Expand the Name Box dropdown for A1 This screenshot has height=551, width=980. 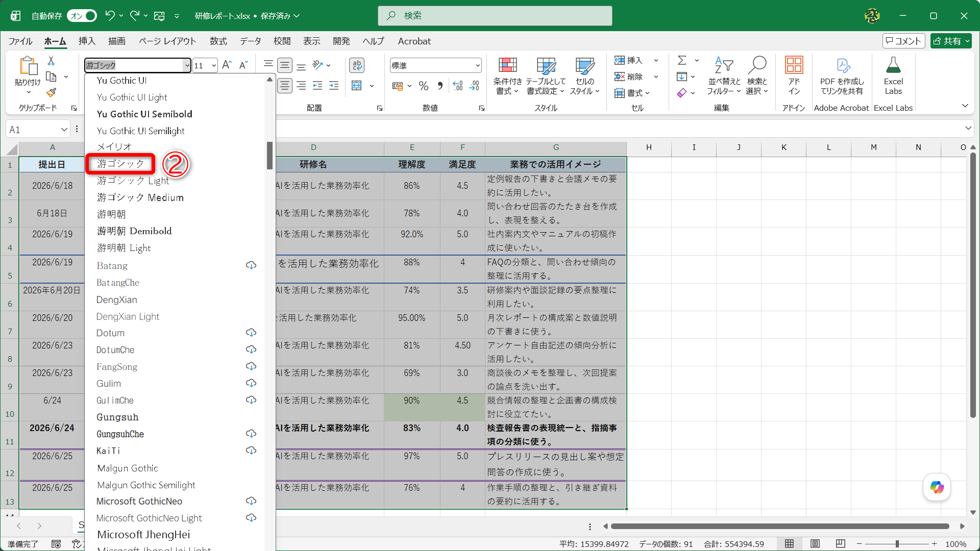(x=64, y=130)
